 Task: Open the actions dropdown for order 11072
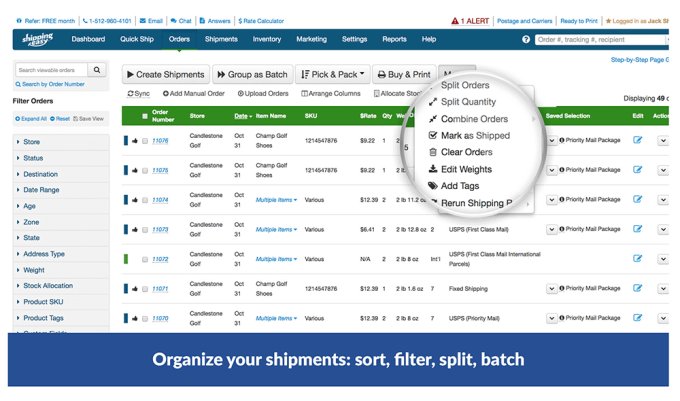pos(663,259)
